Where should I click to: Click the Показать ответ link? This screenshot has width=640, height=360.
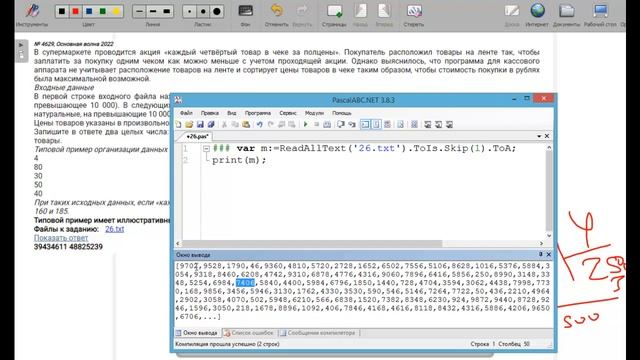click(61, 238)
